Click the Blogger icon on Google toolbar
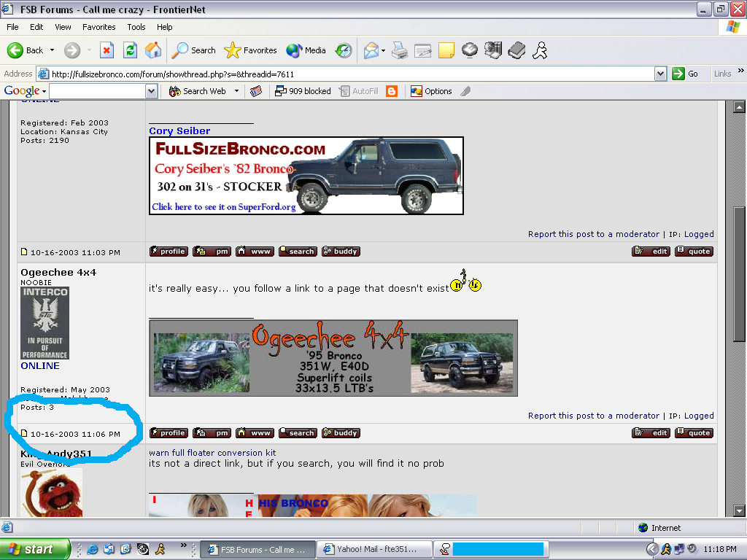 (392, 91)
